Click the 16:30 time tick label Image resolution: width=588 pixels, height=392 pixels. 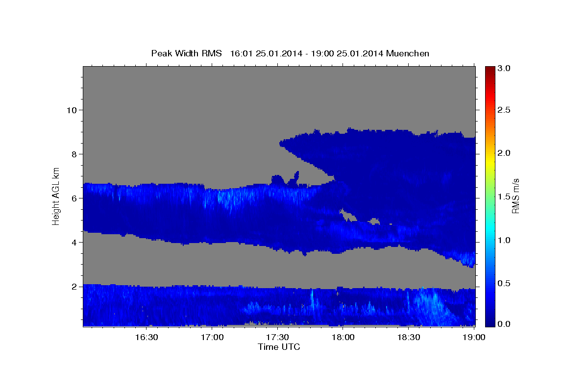pyautogui.click(x=146, y=338)
